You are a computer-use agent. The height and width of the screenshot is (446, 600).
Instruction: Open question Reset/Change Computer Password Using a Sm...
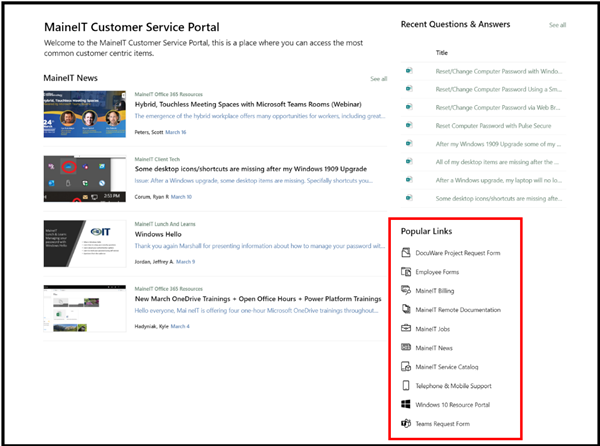pyautogui.click(x=499, y=89)
